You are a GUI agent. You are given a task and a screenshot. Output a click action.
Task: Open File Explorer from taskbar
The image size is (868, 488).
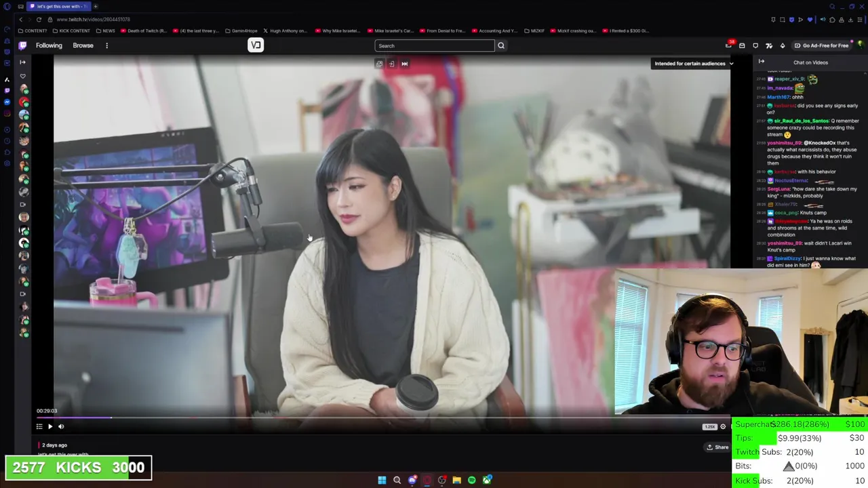pyautogui.click(x=456, y=481)
